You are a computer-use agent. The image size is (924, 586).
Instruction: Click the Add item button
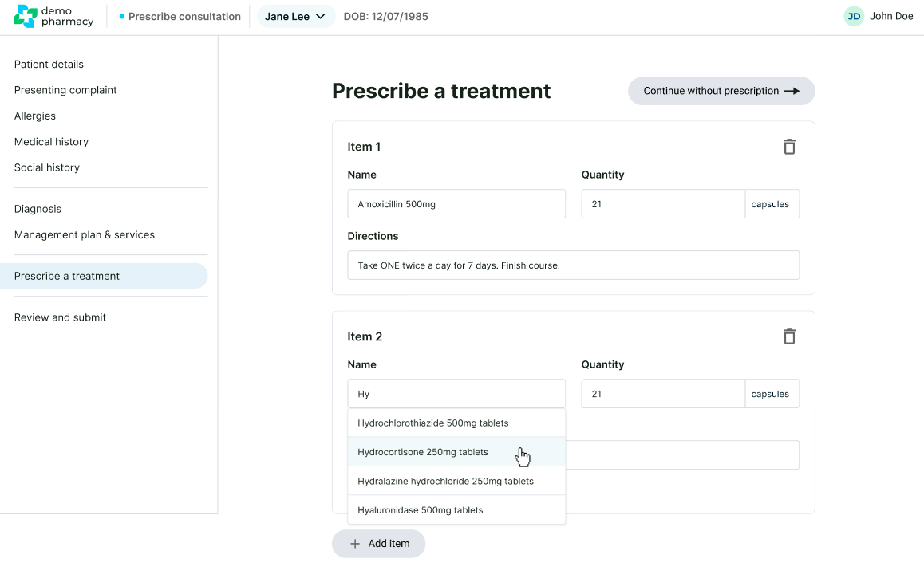pyautogui.click(x=379, y=544)
